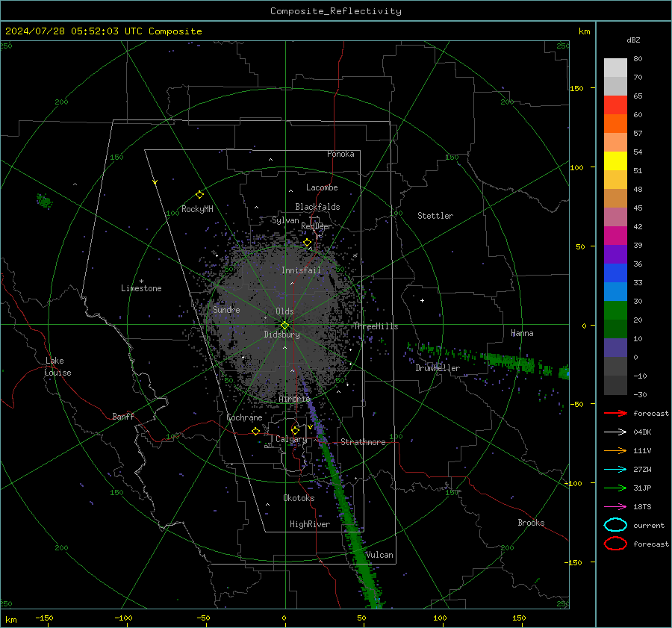The image size is (672, 628).
Task: Click the Lacombe town label
Action: 322,187
